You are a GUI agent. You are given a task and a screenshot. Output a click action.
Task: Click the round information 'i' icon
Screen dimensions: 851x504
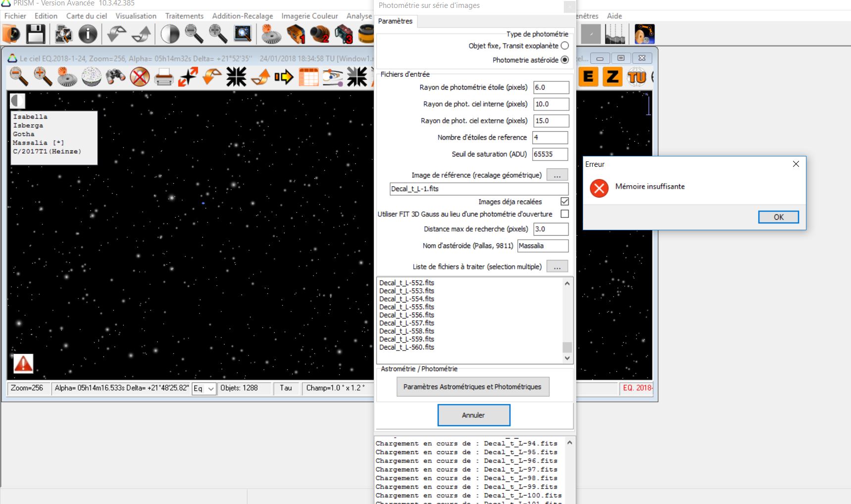point(88,34)
